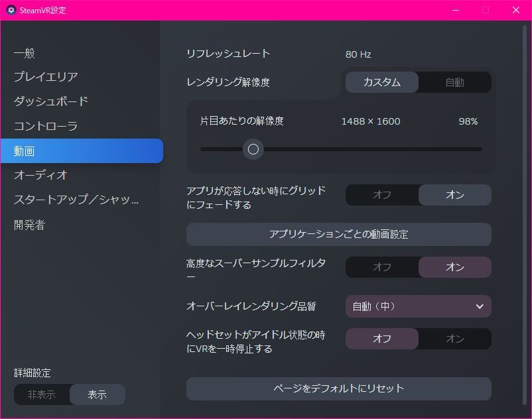
Task: Turn on fade to grid when app unresponsive
Action: click(x=454, y=195)
